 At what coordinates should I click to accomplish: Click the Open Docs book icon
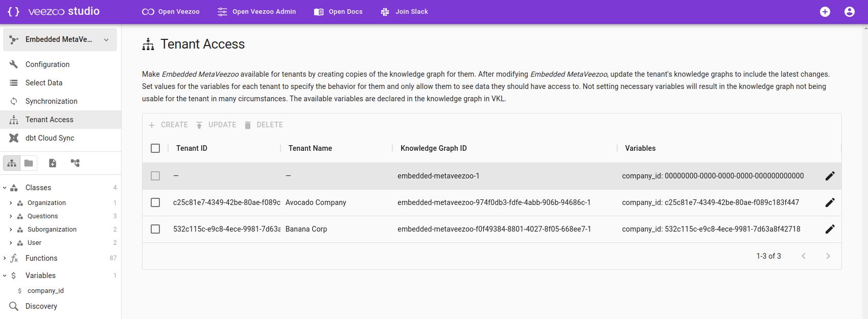(319, 12)
